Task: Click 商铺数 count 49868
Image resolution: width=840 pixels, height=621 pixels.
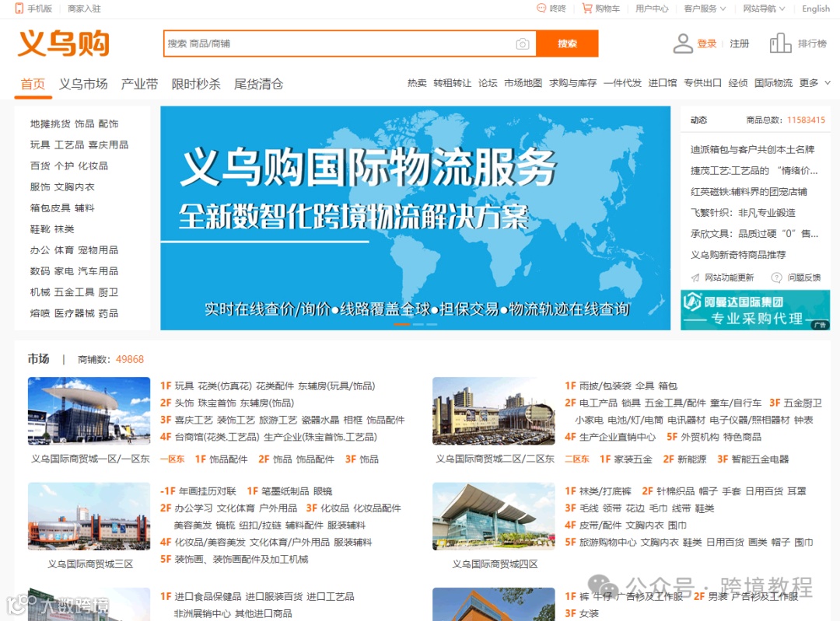Action: (x=130, y=359)
